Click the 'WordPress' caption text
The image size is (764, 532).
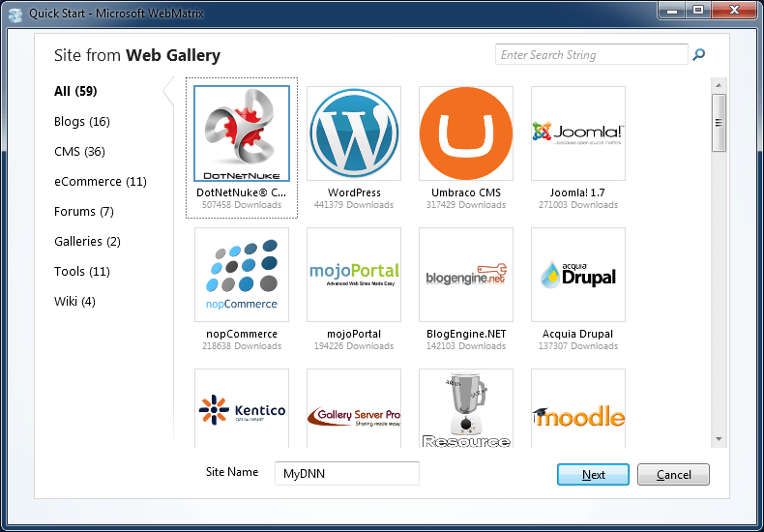pyautogui.click(x=354, y=192)
